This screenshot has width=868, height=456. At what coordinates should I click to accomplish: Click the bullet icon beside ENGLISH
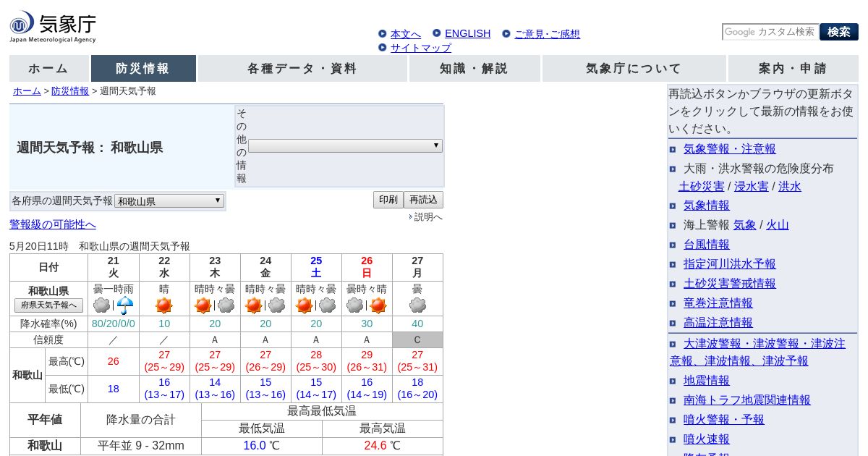[x=437, y=33]
